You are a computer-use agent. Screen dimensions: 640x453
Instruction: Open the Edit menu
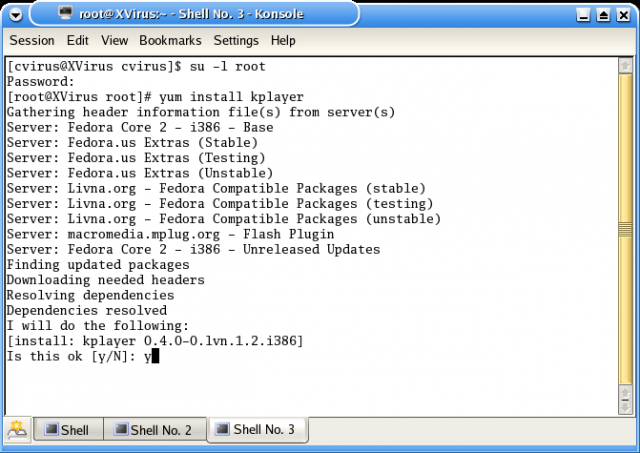[x=78, y=41]
